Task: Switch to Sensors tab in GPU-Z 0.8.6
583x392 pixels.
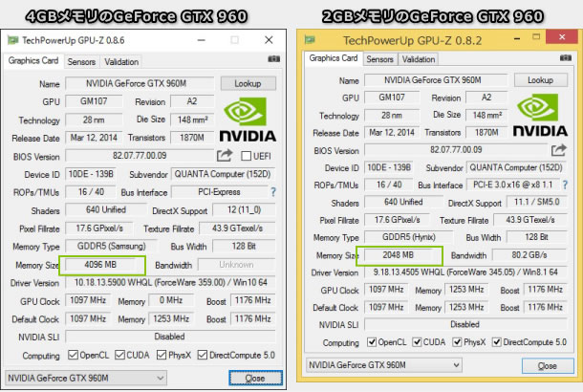Action: coord(81,62)
